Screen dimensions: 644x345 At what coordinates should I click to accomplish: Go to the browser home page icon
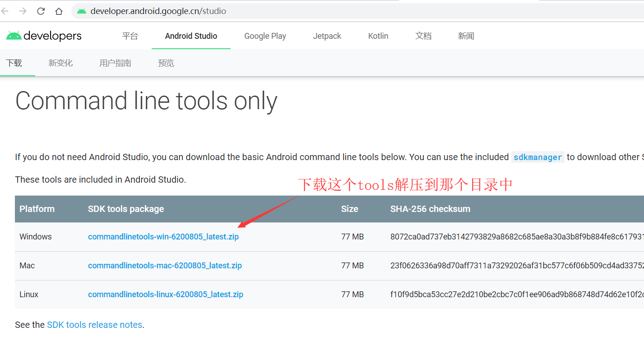click(59, 11)
